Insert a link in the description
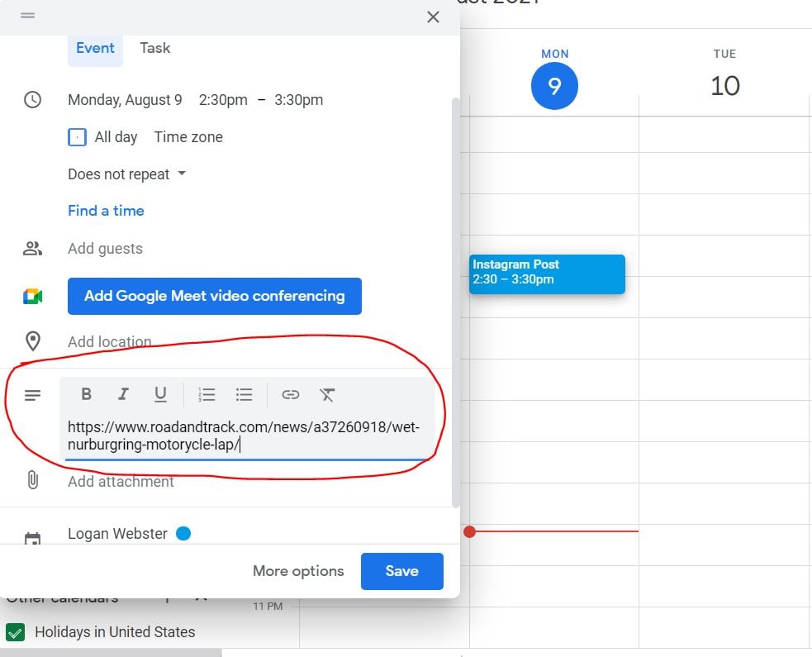The image size is (812, 657). pyautogui.click(x=290, y=394)
